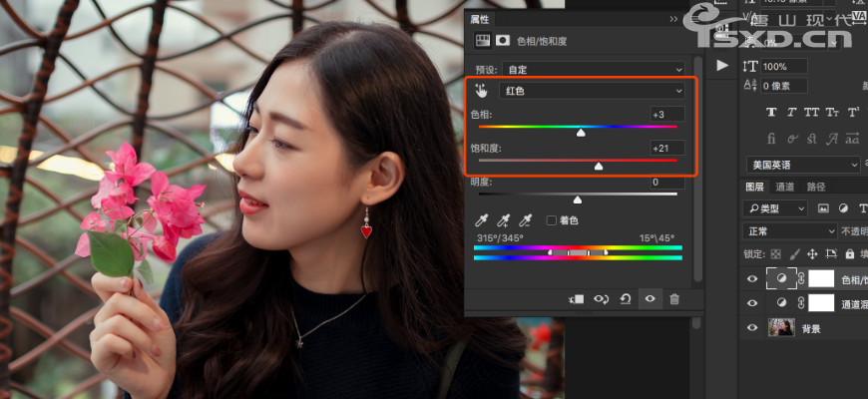
Task: Switch to the 通道 tab
Action: tap(785, 187)
